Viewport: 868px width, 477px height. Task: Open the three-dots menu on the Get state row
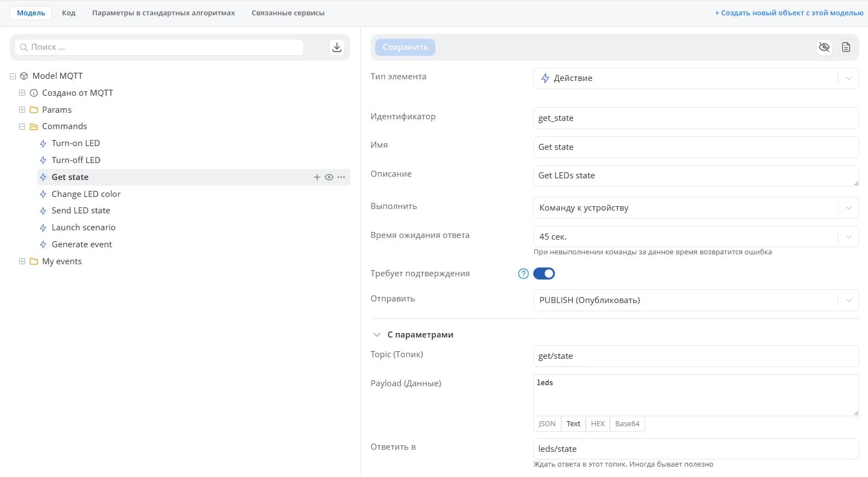(341, 177)
